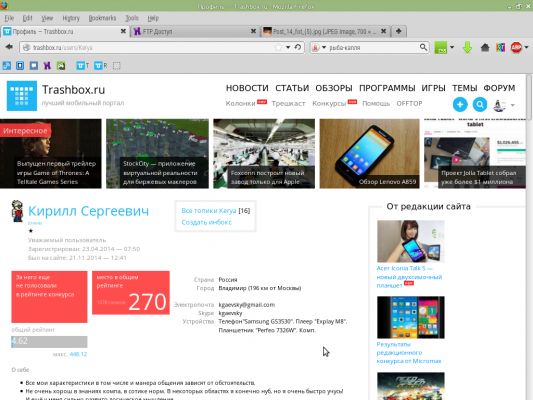This screenshot has height=400, width=533.
Task: Click the pixel avatar beside Кирилл Сергеевич
Action: pos(17,211)
